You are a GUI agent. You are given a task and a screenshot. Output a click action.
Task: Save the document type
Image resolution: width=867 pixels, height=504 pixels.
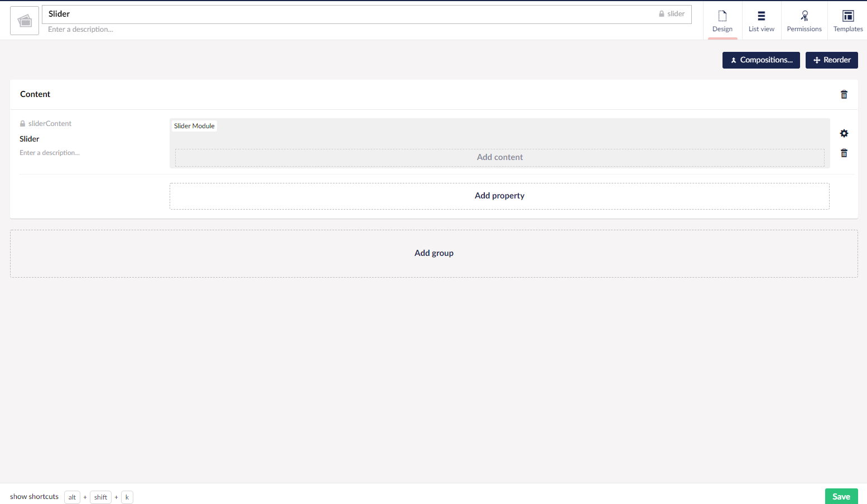[841, 496]
